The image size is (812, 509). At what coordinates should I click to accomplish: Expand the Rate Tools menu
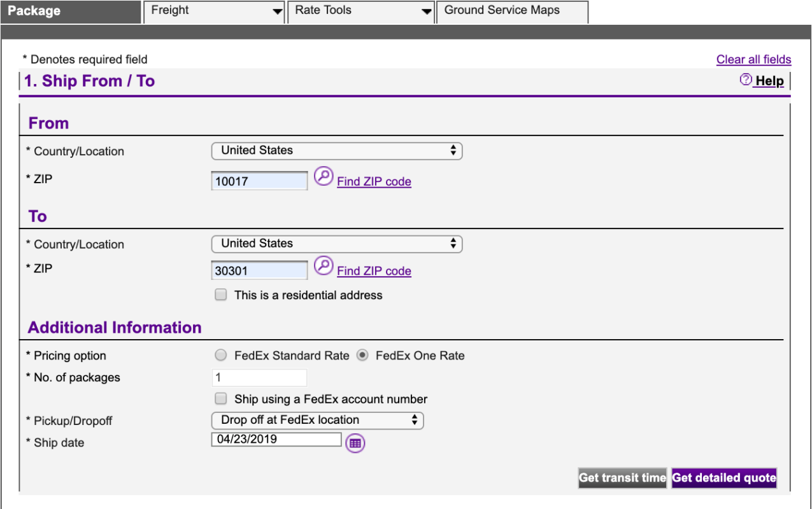(360, 10)
